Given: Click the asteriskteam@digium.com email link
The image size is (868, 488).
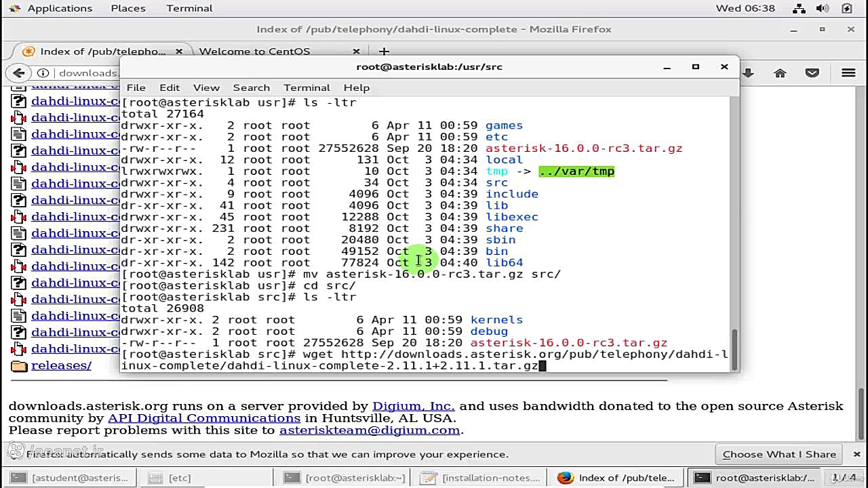Looking at the screenshot, I should coord(370,430).
